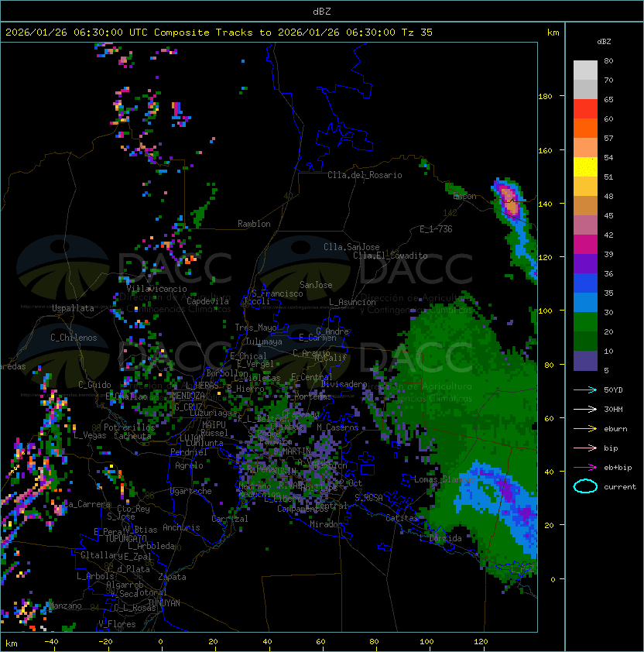Click the TUPUNGATO town label
The height and width of the screenshot is (652, 644).
point(125,538)
